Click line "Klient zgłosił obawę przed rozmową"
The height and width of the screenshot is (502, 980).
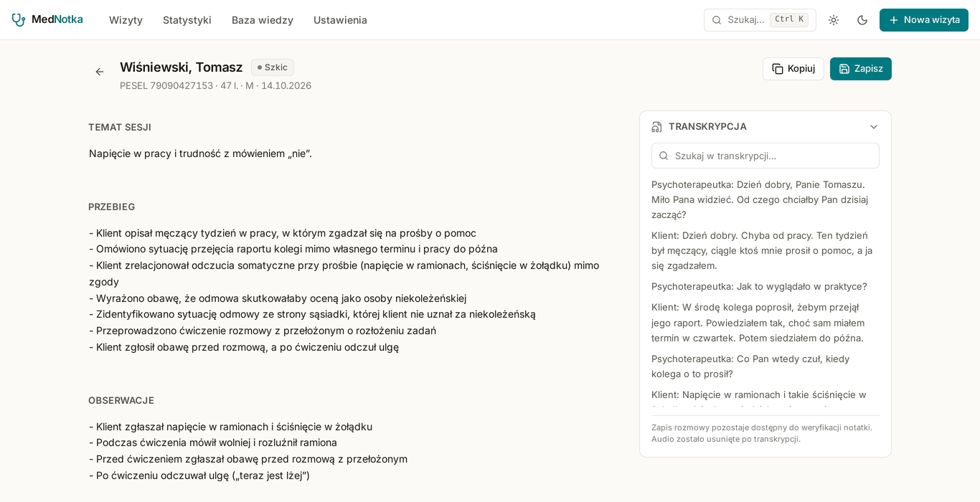(x=244, y=347)
